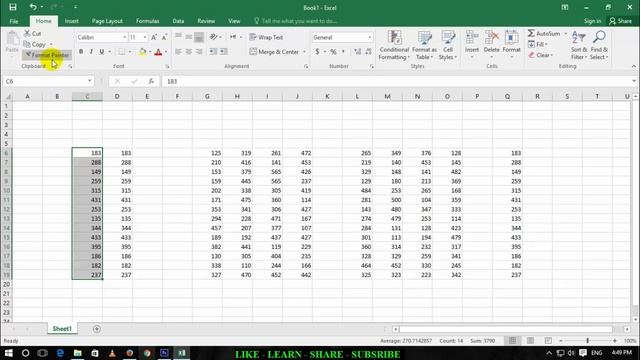Image resolution: width=640 pixels, height=360 pixels.
Task: Switch to Page Layout view in status bar
Action: pos(530,340)
